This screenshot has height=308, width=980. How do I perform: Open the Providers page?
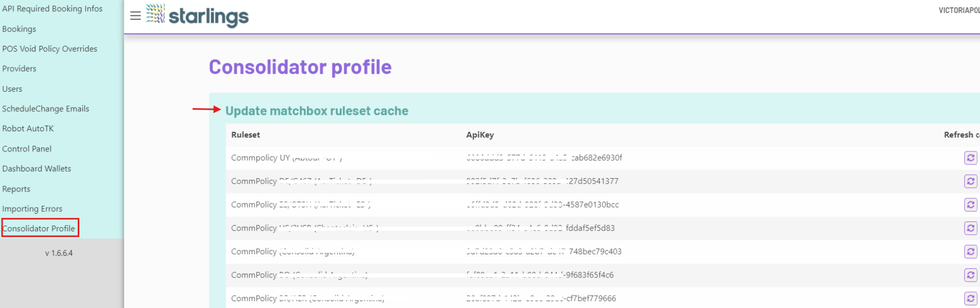(19, 69)
